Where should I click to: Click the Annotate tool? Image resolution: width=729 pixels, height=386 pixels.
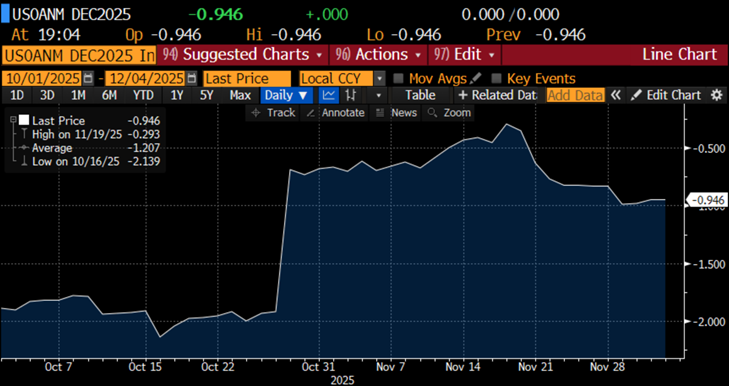pyautogui.click(x=336, y=113)
